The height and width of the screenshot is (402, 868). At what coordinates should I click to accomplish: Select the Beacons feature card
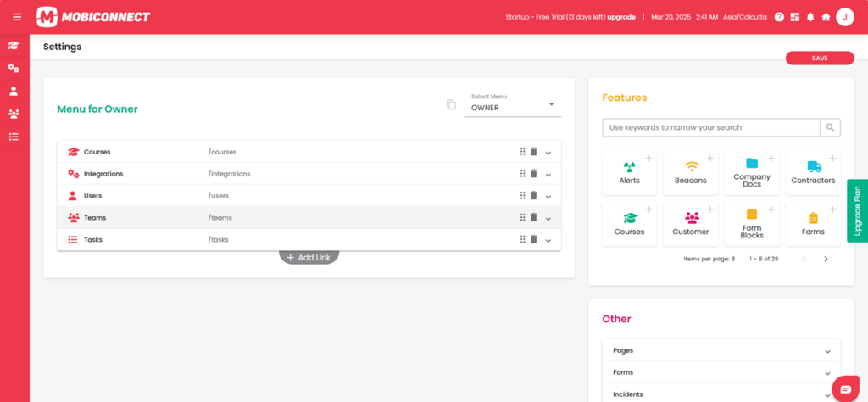(690, 173)
